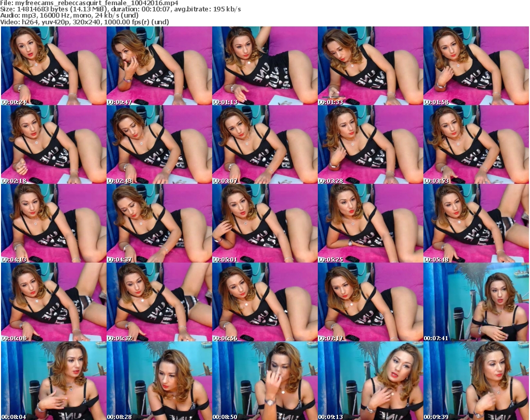Choose the frame at 00:02:43

[159, 144]
